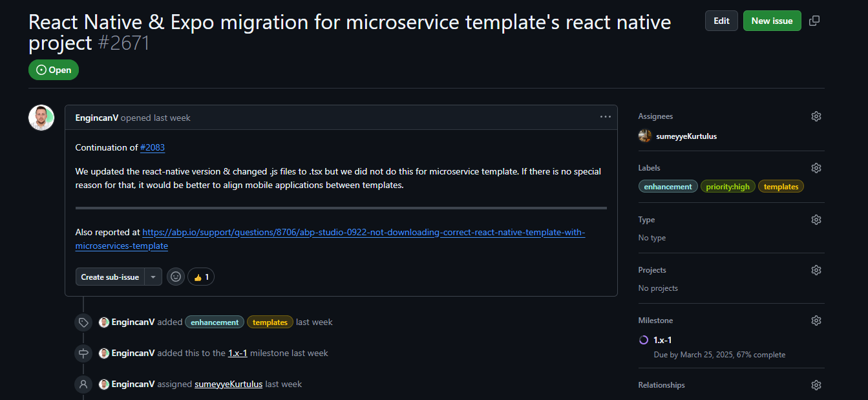The width and height of the screenshot is (868, 400).
Task: Click the Milestone settings gear
Action: point(816,321)
